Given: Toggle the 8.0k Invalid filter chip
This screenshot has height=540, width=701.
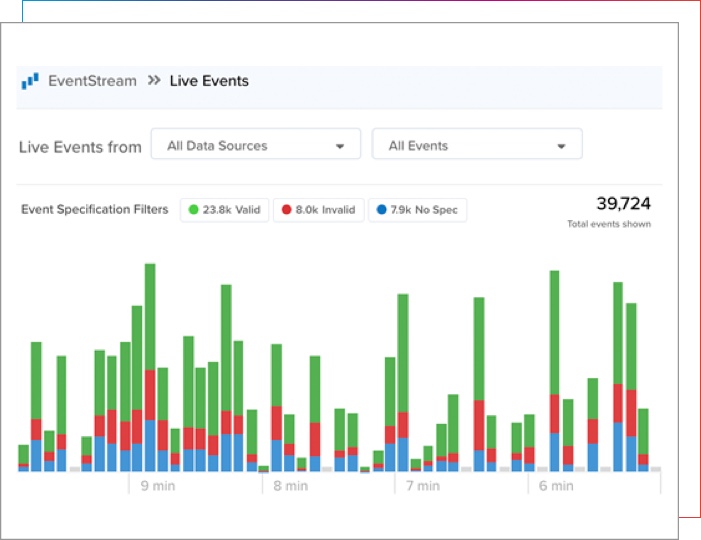Looking at the screenshot, I should tap(317, 210).
